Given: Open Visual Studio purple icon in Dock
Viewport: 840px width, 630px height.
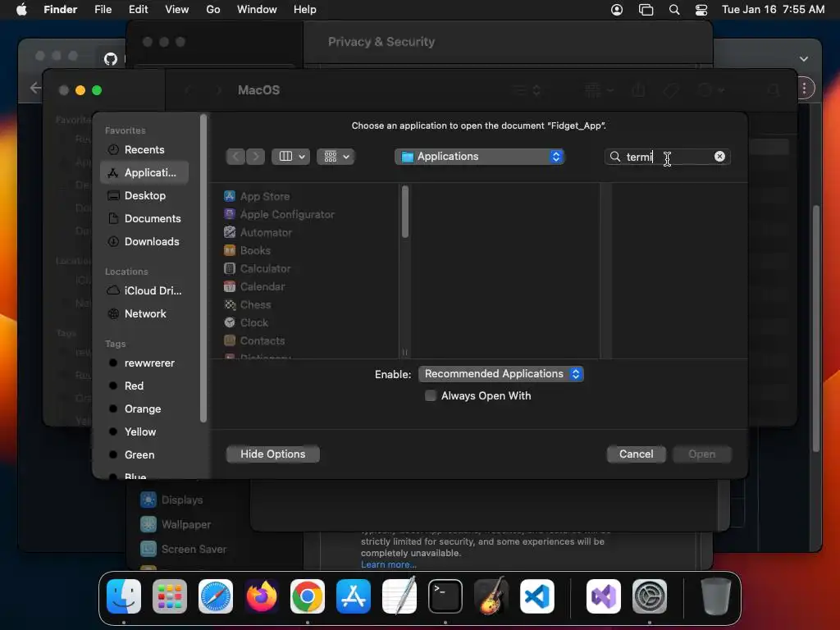Looking at the screenshot, I should (x=603, y=596).
